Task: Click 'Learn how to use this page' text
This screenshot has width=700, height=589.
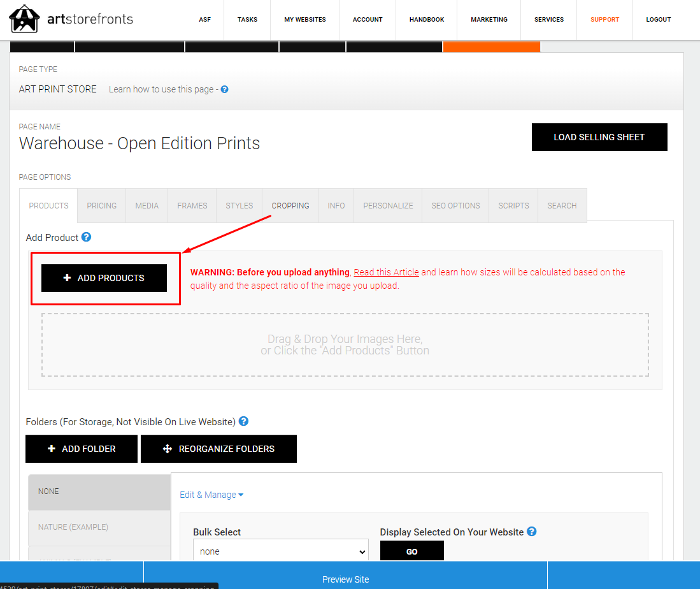Action: pos(161,89)
